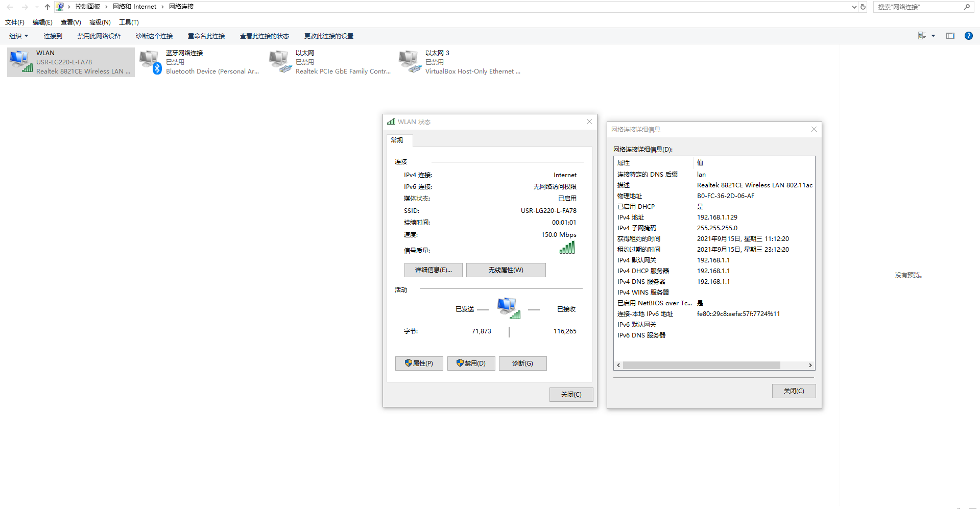Image resolution: width=980 pixels, height=509 pixels.
Task: Click the 诊断(G) button
Action: (x=522, y=363)
